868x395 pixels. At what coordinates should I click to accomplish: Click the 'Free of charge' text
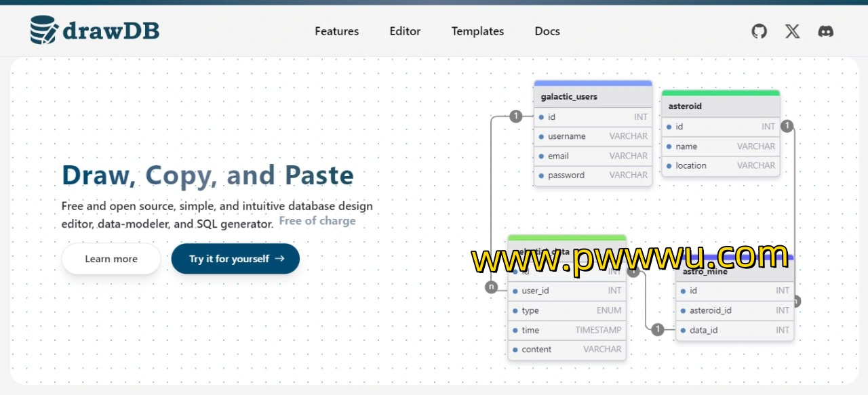coord(317,221)
